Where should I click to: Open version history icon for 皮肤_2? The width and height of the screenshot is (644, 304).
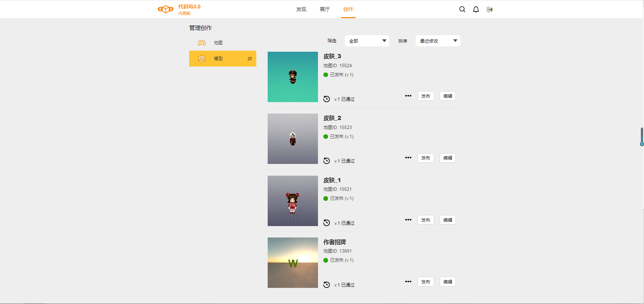[x=326, y=161]
